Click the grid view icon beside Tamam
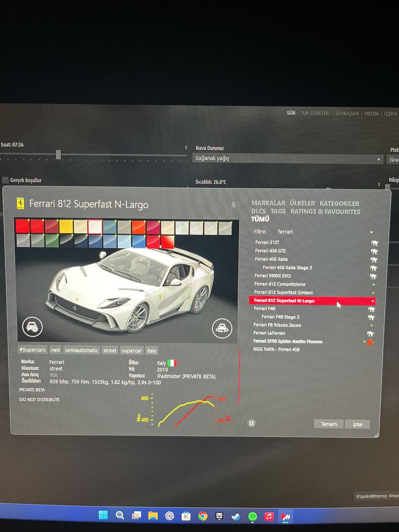The width and height of the screenshot is (399, 532). tap(251, 423)
